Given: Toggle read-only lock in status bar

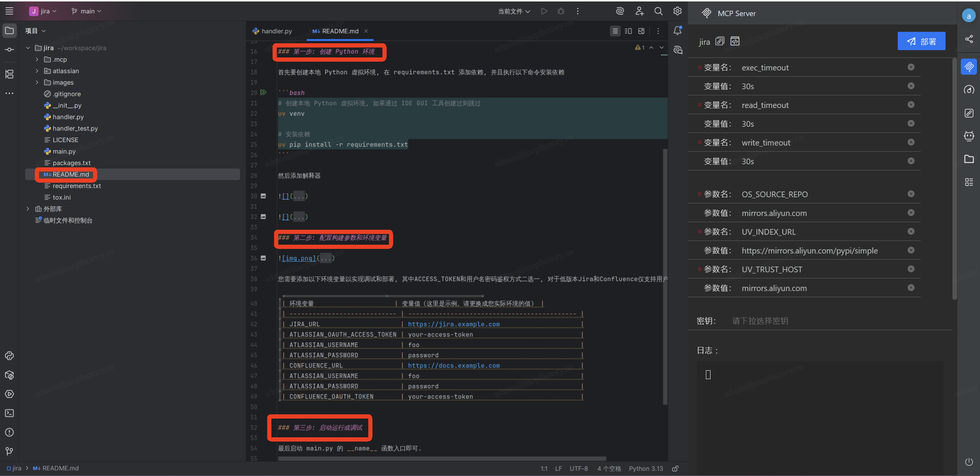Looking at the screenshot, I should coord(676,468).
